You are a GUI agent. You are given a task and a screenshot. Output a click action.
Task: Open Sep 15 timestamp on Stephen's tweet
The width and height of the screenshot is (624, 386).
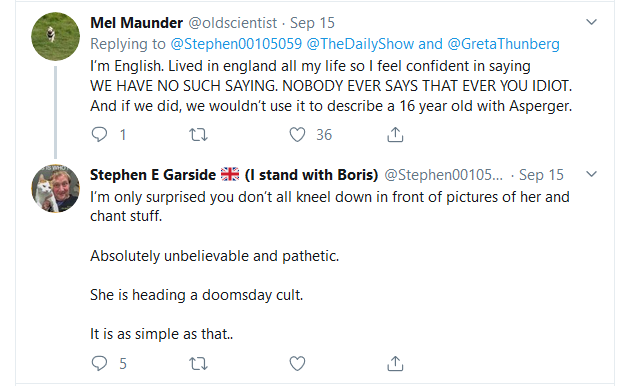(541, 175)
